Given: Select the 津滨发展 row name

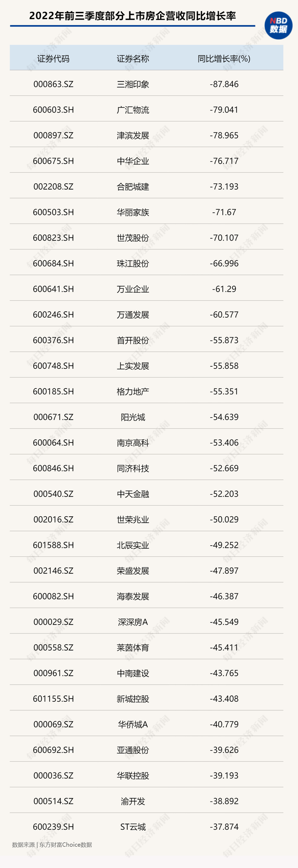Looking at the screenshot, I should pyautogui.click(x=133, y=136).
